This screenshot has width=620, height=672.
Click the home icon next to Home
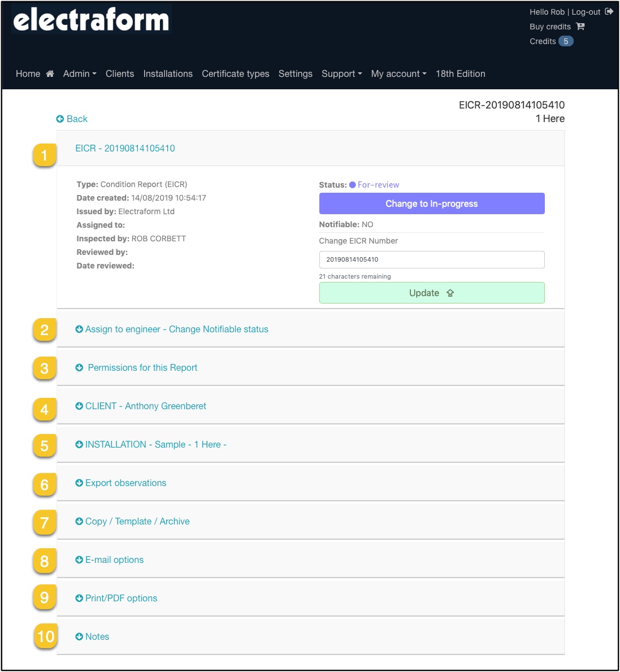[x=50, y=73]
